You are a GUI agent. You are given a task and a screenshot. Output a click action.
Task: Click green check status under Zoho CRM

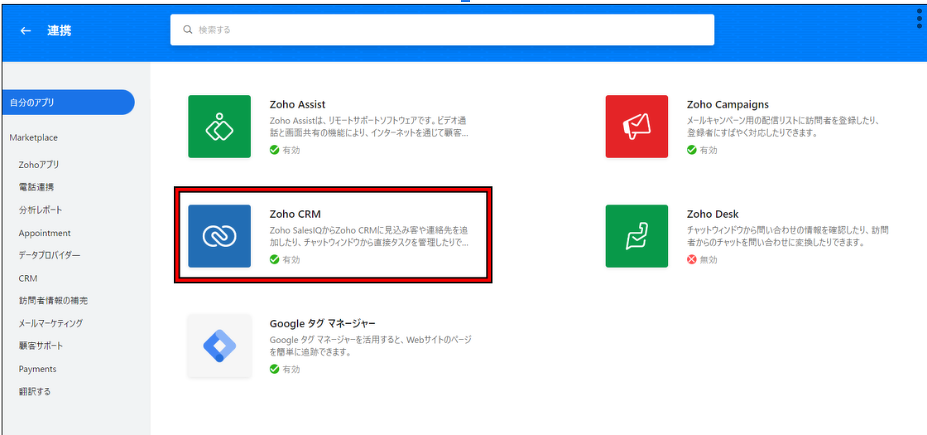point(274,259)
